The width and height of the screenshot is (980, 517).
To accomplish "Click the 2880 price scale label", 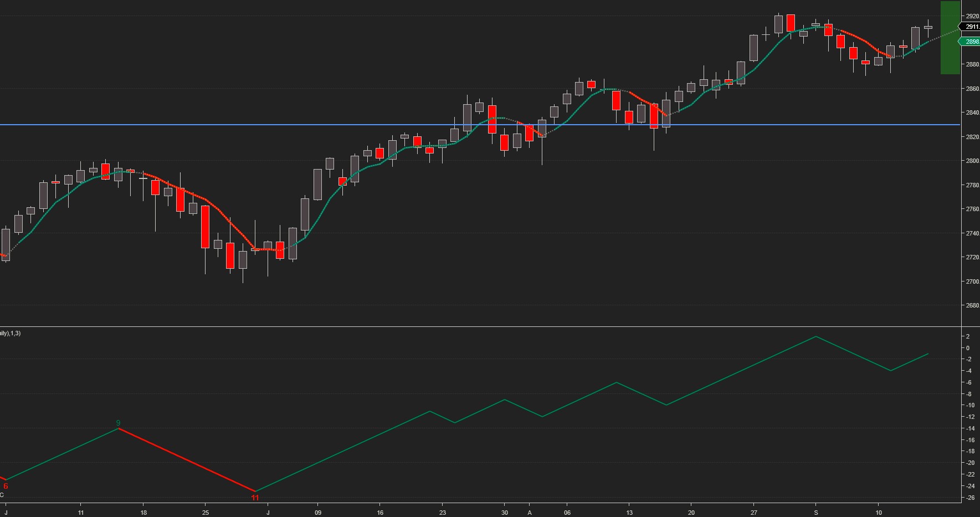I will point(972,64).
